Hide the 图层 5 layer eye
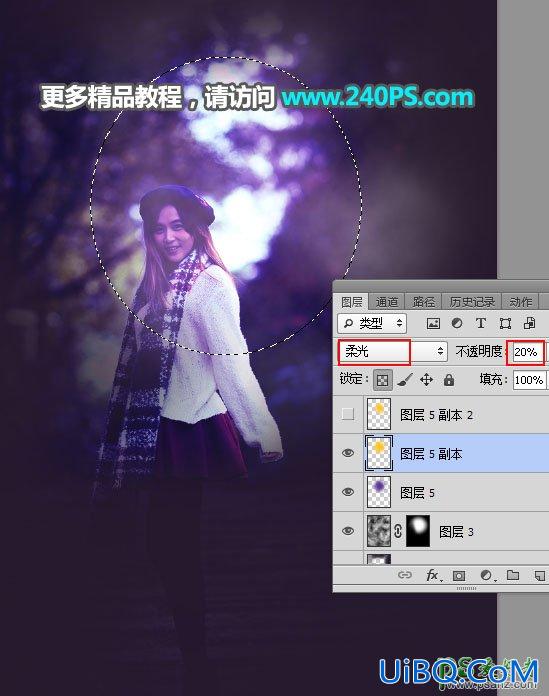The height and width of the screenshot is (696, 549). [348, 492]
